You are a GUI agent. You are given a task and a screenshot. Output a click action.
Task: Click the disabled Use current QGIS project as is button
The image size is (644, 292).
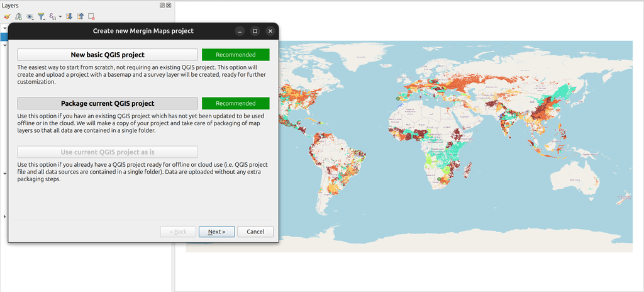tap(108, 152)
